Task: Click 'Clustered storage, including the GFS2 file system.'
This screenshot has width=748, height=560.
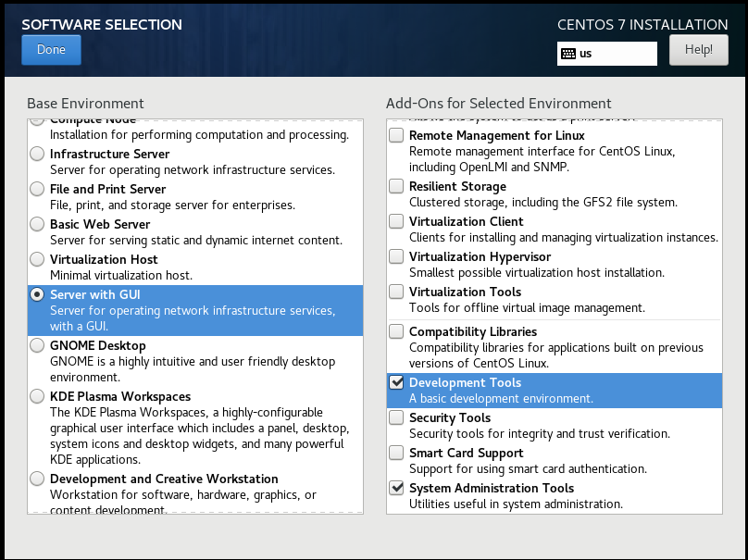Action: point(542,203)
